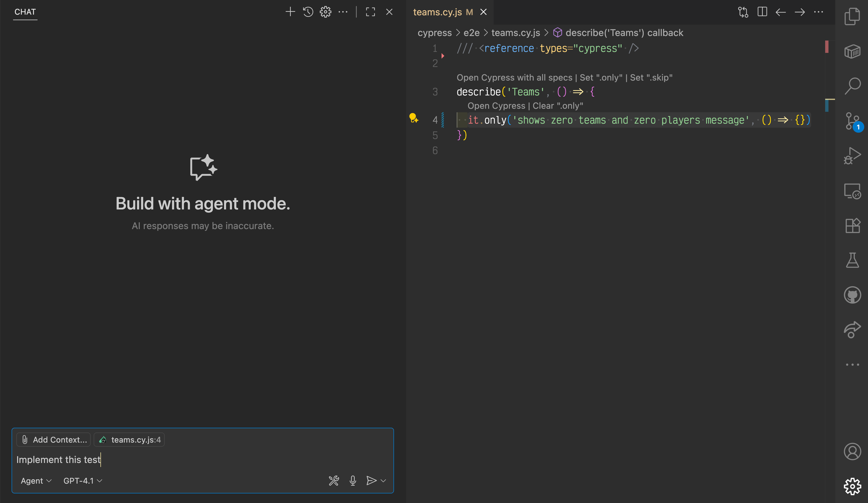868x503 pixels.
Task: Open chat history clock icon
Action: coord(308,12)
